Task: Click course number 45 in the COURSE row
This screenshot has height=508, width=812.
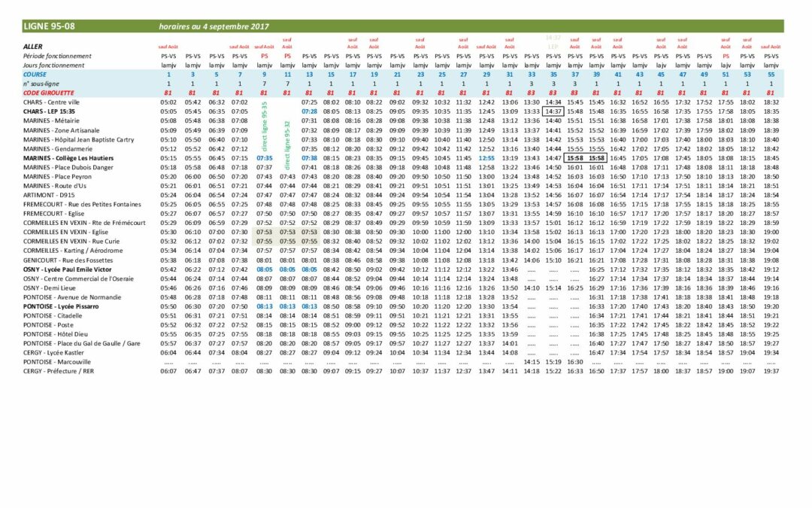Action: point(661,75)
